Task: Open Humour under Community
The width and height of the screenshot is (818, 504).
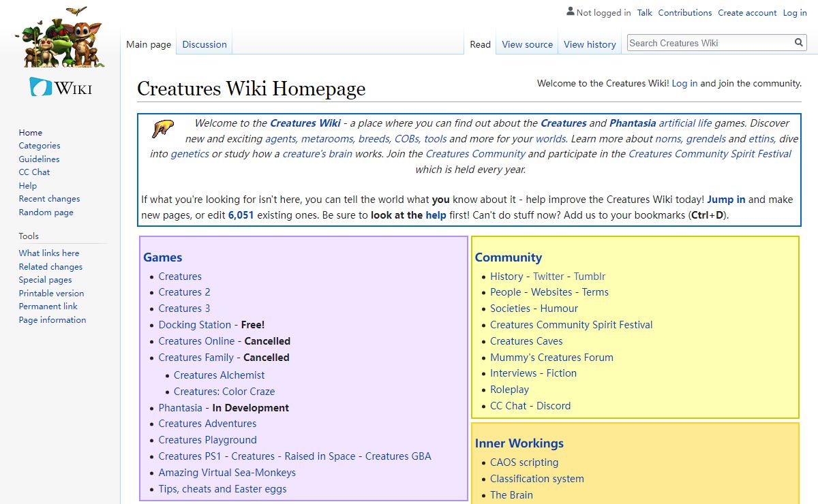Action: pyautogui.click(x=559, y=308)
